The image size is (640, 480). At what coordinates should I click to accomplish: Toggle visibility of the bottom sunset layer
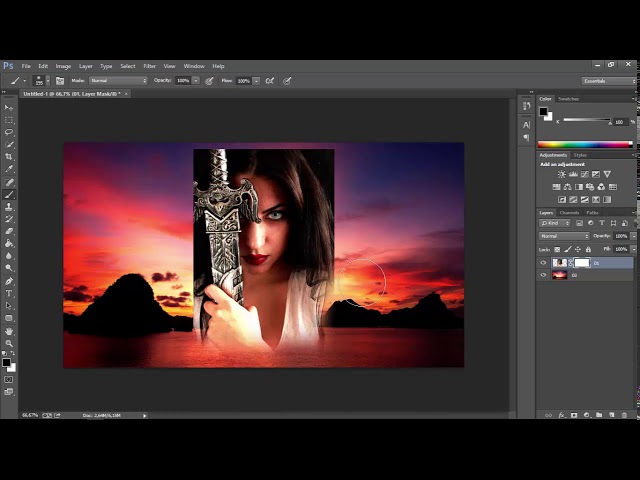click(544, 274)
